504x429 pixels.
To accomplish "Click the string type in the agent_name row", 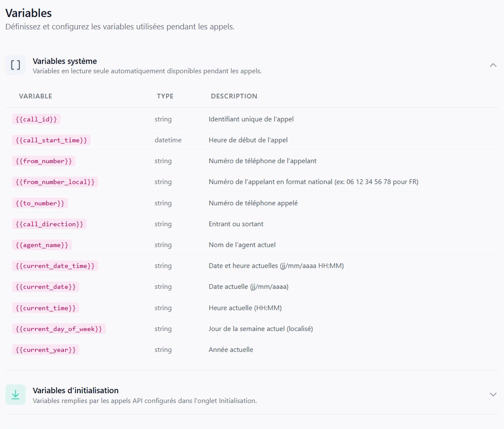I will pos(163,245).
